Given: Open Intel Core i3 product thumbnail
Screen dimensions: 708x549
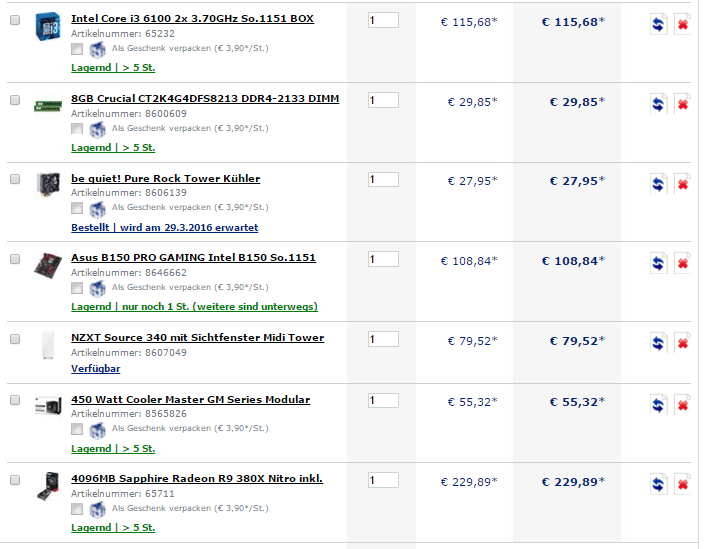Looking at the screenshot, I should [48, 26].
